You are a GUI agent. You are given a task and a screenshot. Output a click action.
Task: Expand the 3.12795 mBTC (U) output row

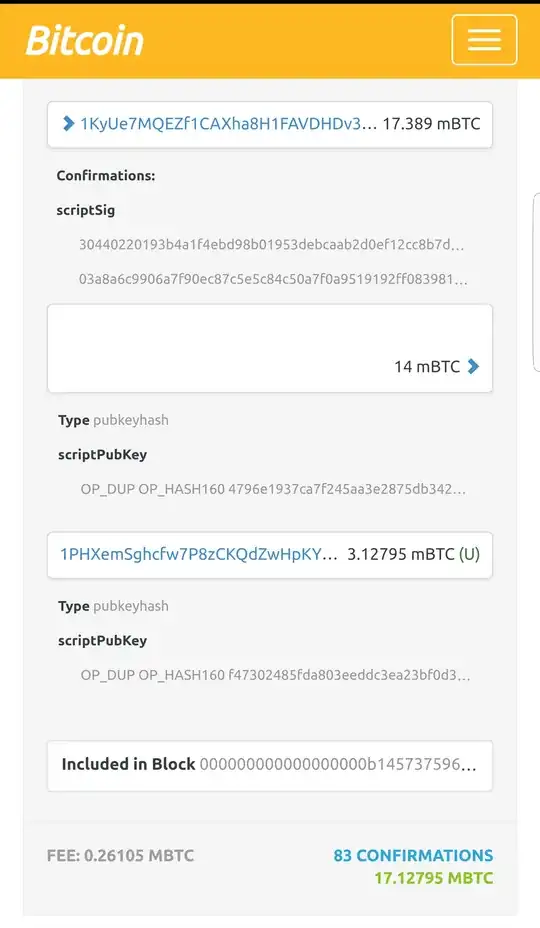pos(270,555)
